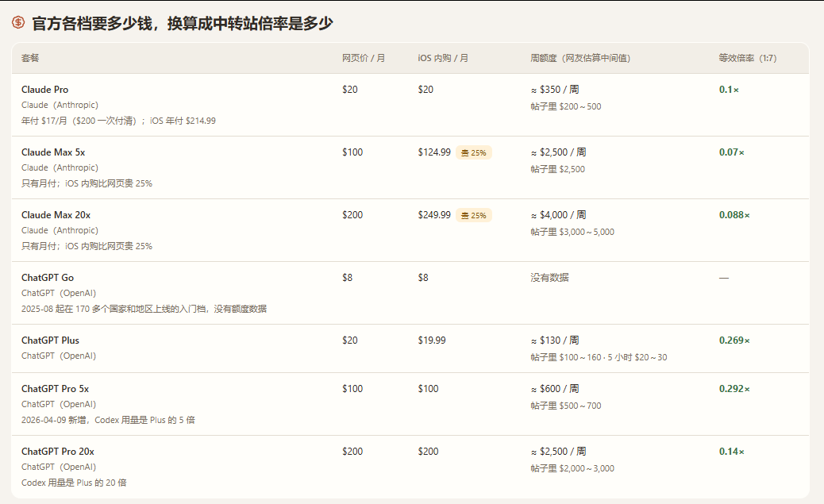Click the note 帖子里 $500～700
The height and width of the screenshot is (504, 824).
click(x=565, y=406)
